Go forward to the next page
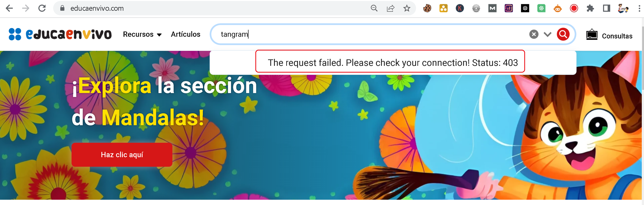644x205 pixels. 25,8
